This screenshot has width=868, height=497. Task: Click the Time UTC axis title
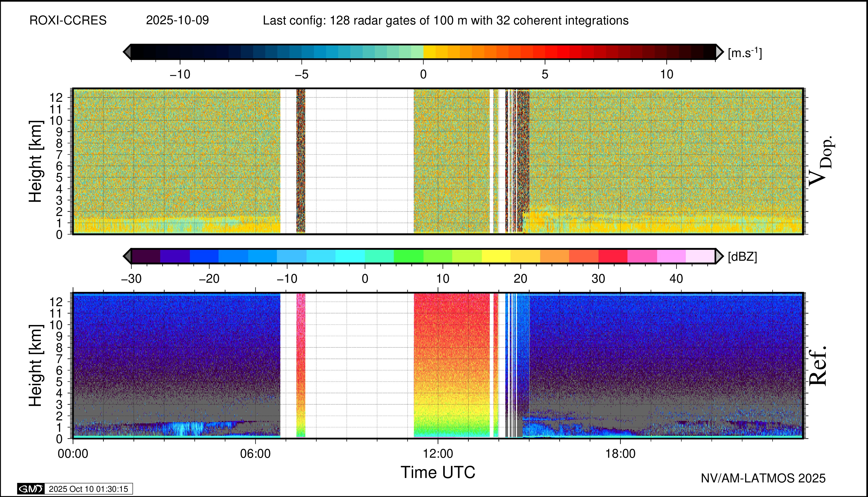(438, 473)
